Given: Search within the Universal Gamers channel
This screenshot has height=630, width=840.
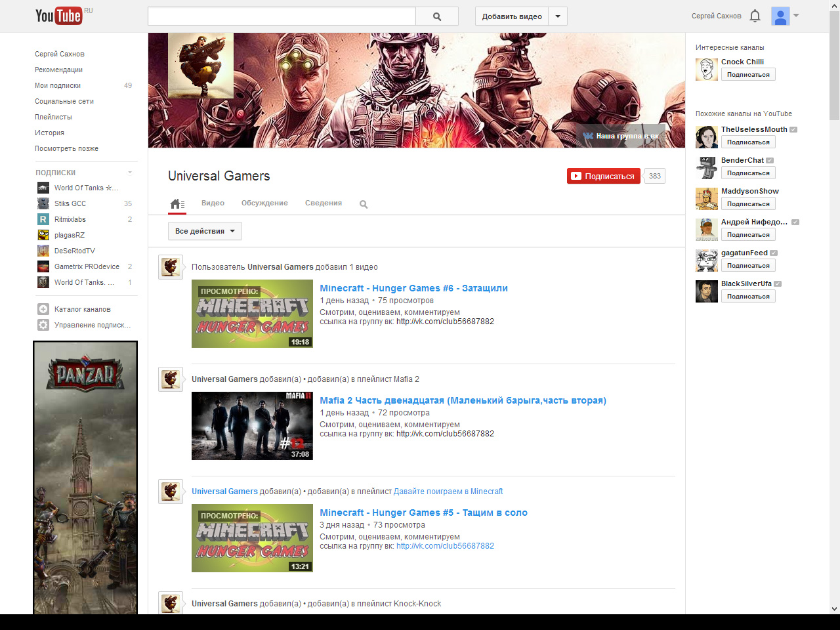Looking at the screenshot, I should click(x=364, y=204).
